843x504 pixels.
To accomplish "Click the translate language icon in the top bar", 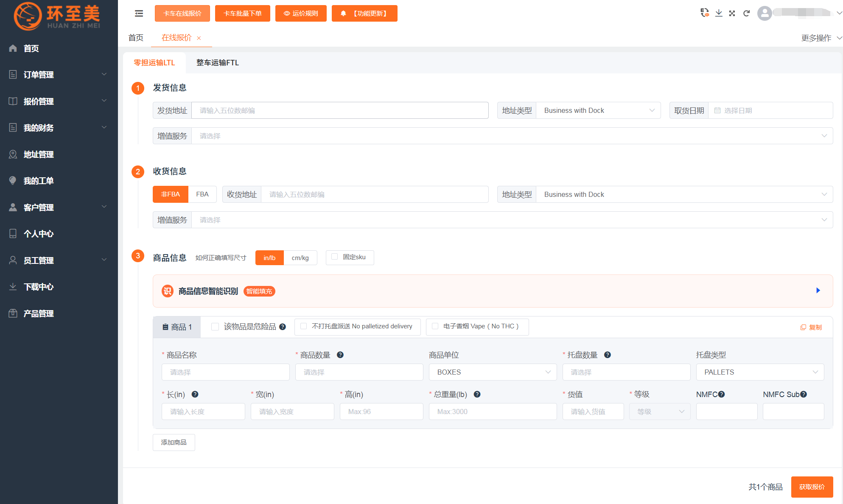I will tap(705, 13).
